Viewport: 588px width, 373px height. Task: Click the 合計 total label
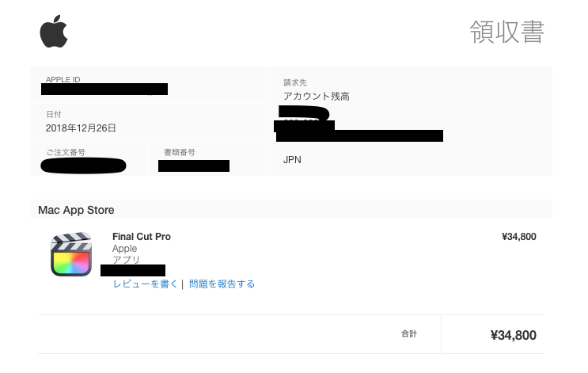point(408,334)
